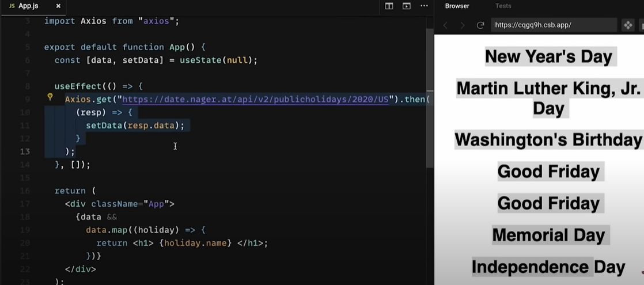644x285 pixels.
Task: Click the return h1 holiday.name line
Action: [x=182, y=243]
